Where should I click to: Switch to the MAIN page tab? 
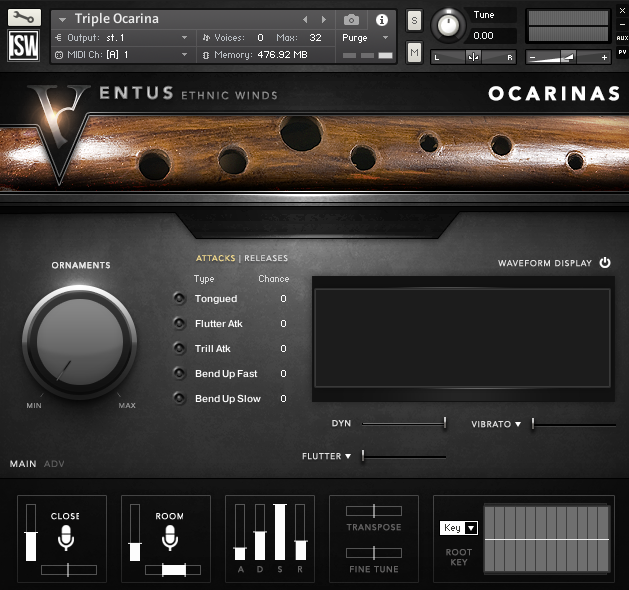pyautogui.click(x=23, y=464)
